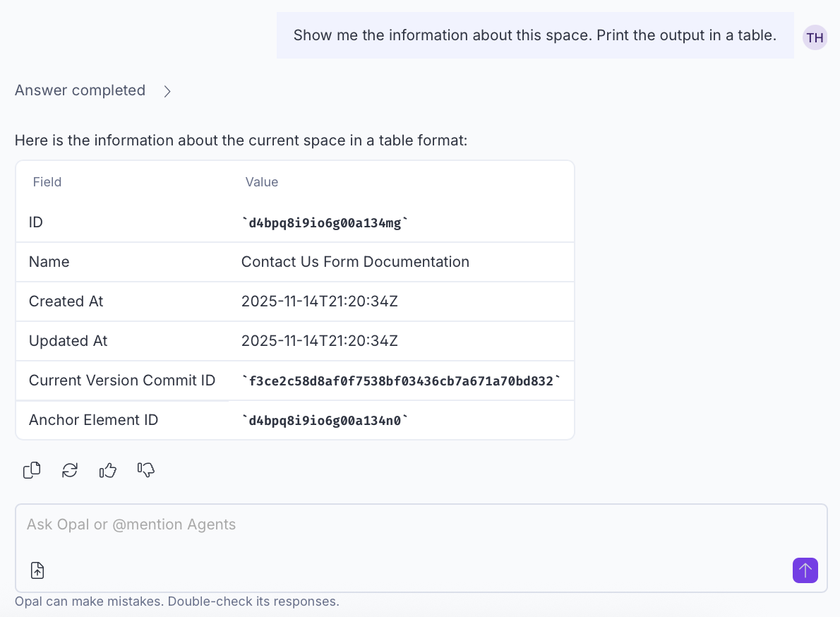This screenshot has height=617, width=840.
Task: Give the response a thumbs down
Action: (x=146, y=470)
